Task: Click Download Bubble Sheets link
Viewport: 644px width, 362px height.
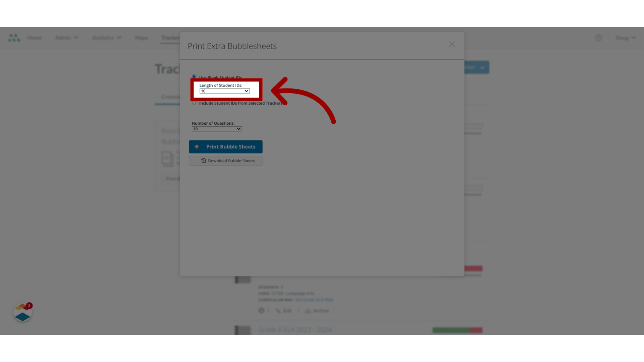Action: point(226,161)
